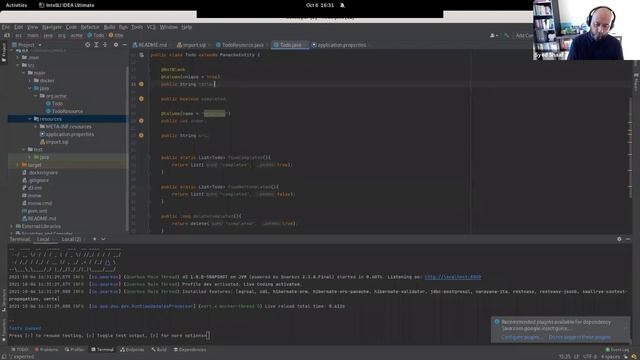The image size is (640, 360).
Task: Collapse the main folder in project tree
Action: pos(24,73)
